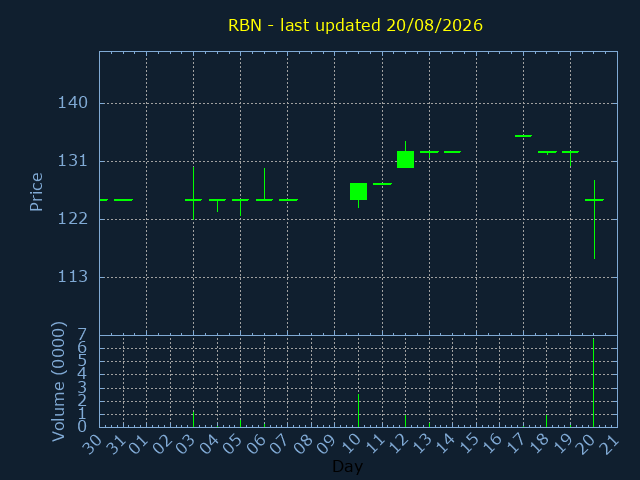
Task: Click the tall volume bar on day 20
Action: 593,383
